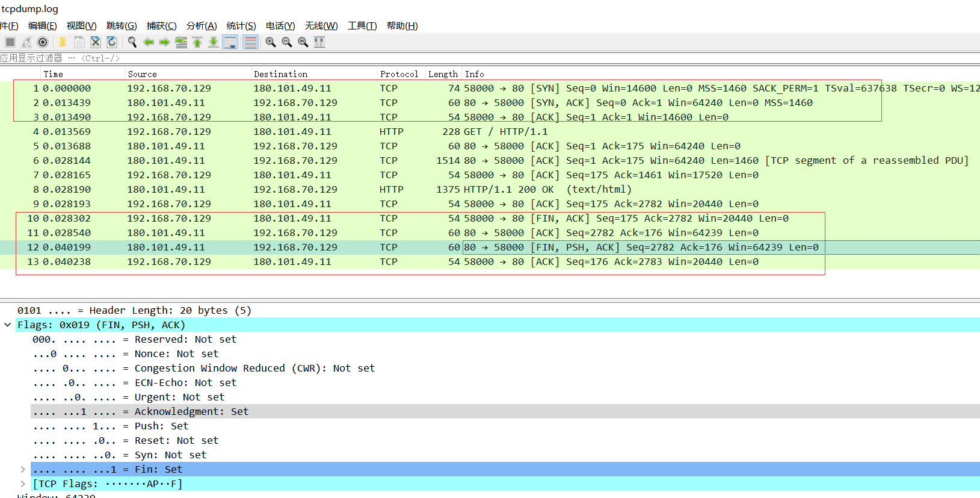Screen dimensions: 980x498
Task: Open the 编辑(E) menu
Action: 43,26
